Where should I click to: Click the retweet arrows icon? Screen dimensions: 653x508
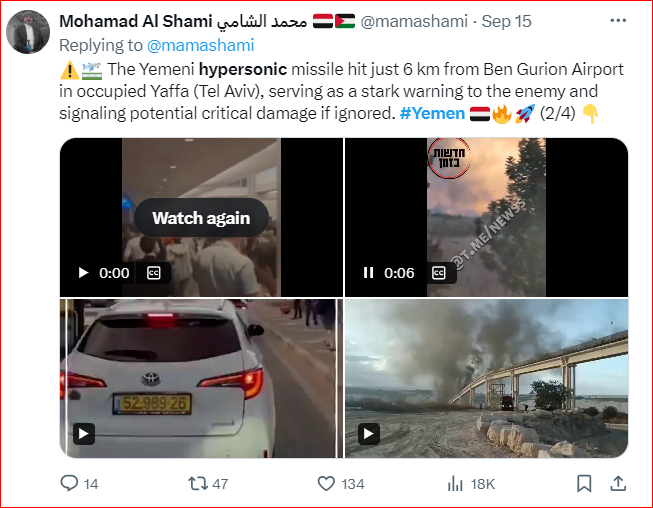click(x=198, y=483)
